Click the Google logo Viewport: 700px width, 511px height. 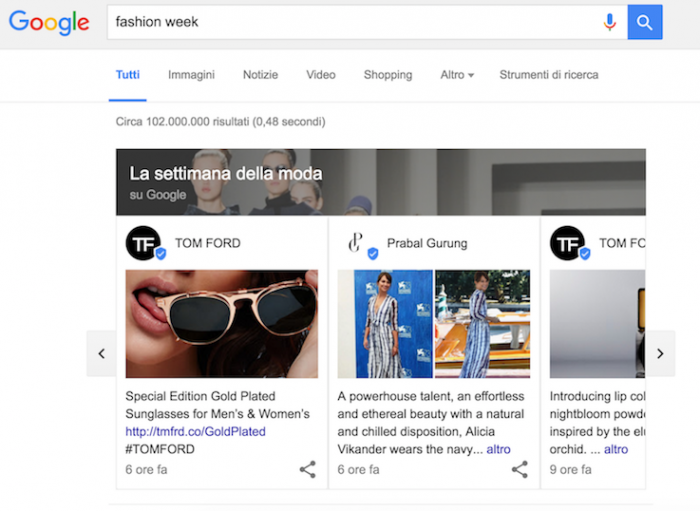click(49, 22)
